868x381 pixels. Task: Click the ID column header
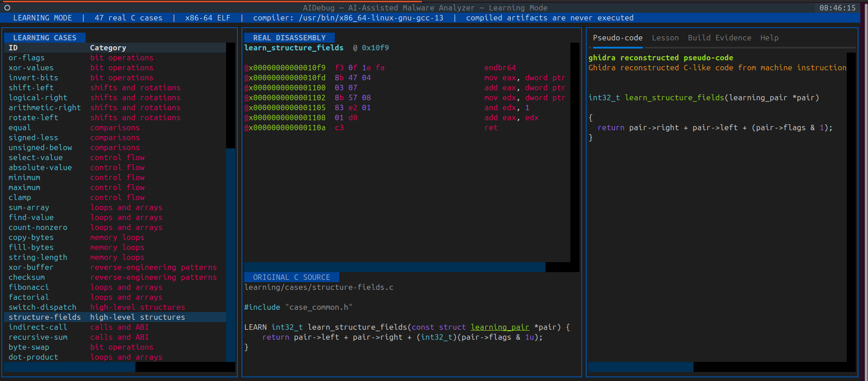click(x=13, y=48)
